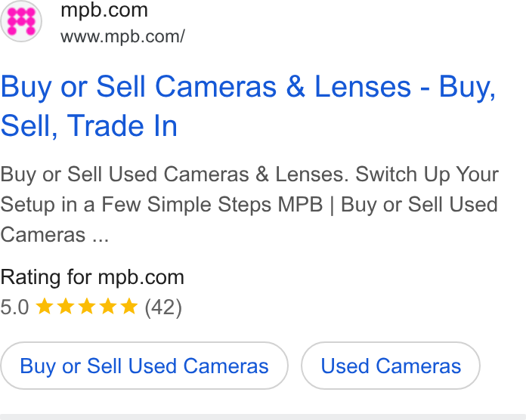Select the Used Cameras chip

tap(391, 366)
